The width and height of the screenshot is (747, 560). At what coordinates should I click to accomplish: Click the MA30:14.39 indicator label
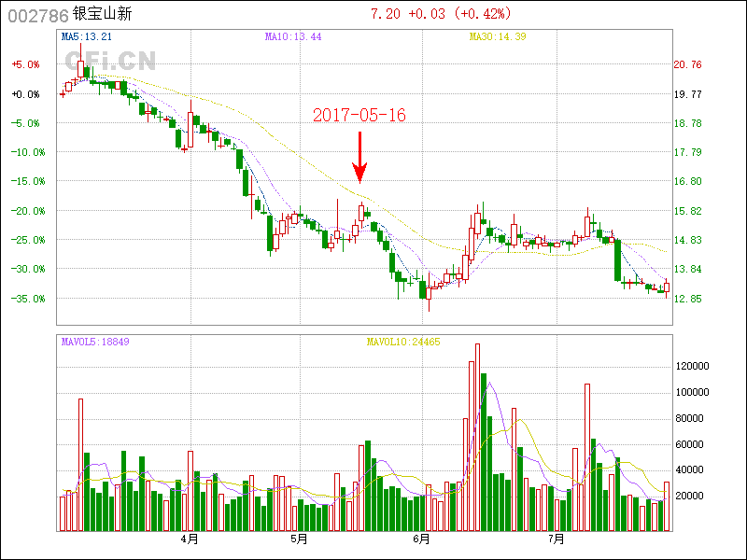(498, 37)
